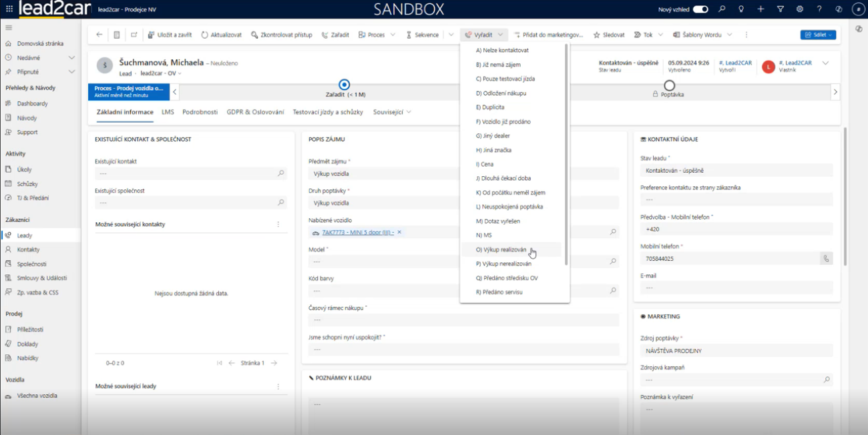
Task: Choose B) Již nemá zájem from menu
Action: 498,65
